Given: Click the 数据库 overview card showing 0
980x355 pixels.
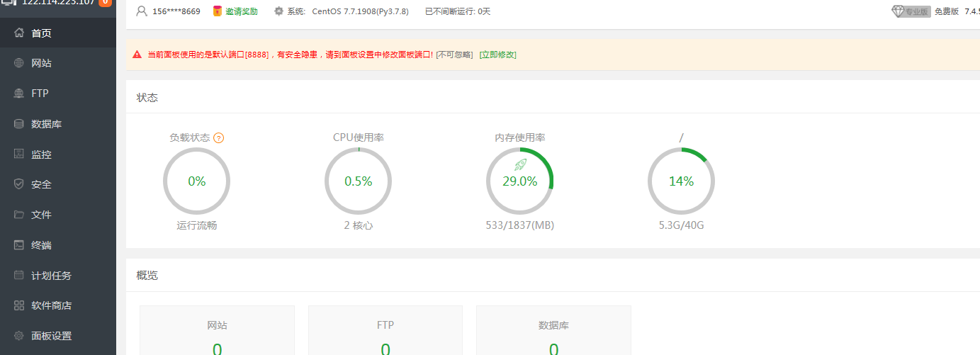Looking at the screenshot, I should [553, 330].
